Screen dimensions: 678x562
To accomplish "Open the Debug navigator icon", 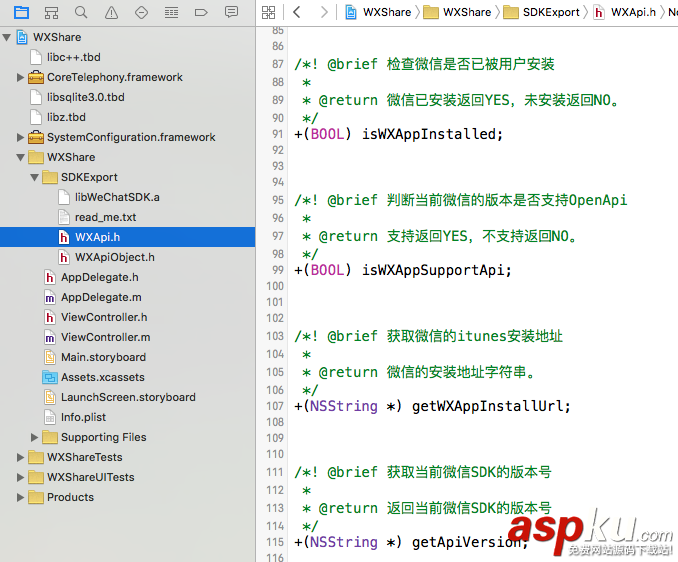I will [171, 12].
